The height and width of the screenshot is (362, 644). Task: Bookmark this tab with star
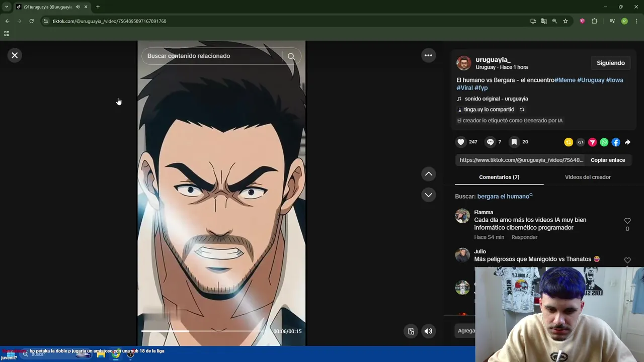click(x=566, y=21)
